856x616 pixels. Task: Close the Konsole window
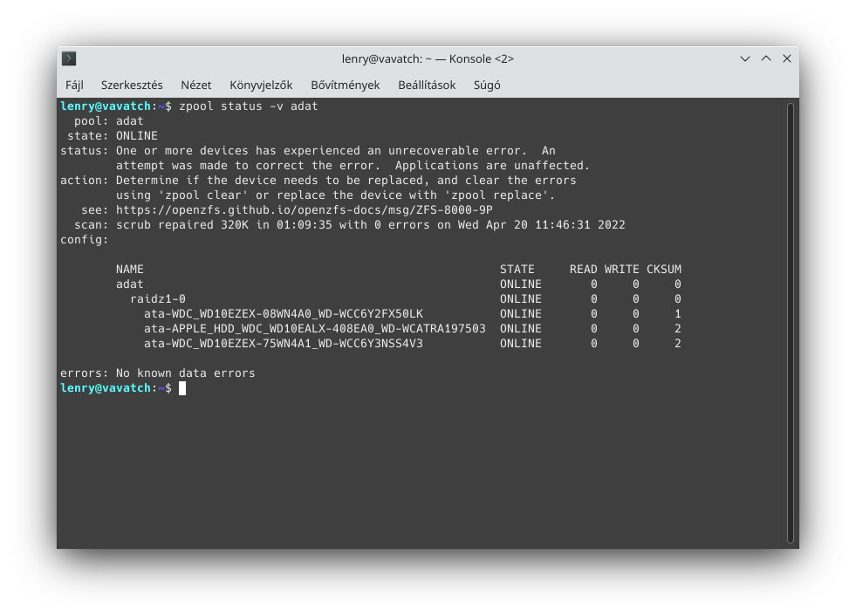(787, 58)
